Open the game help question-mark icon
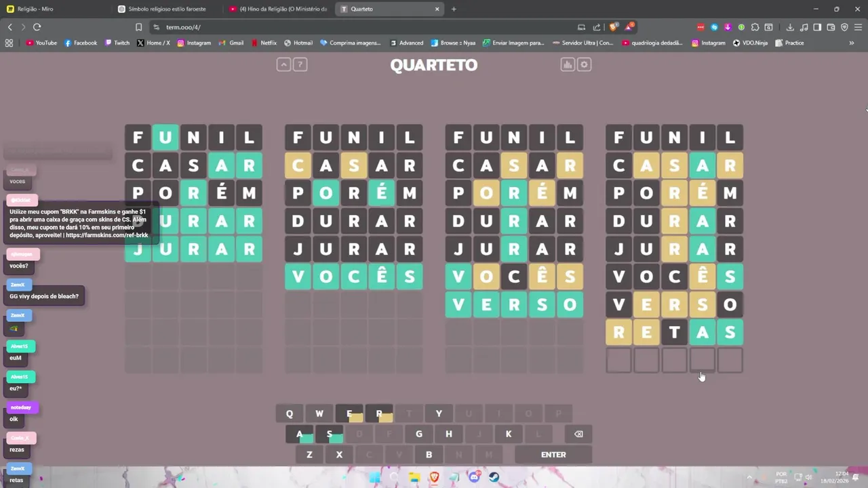The image size is (868, 488). click(300, 64)
